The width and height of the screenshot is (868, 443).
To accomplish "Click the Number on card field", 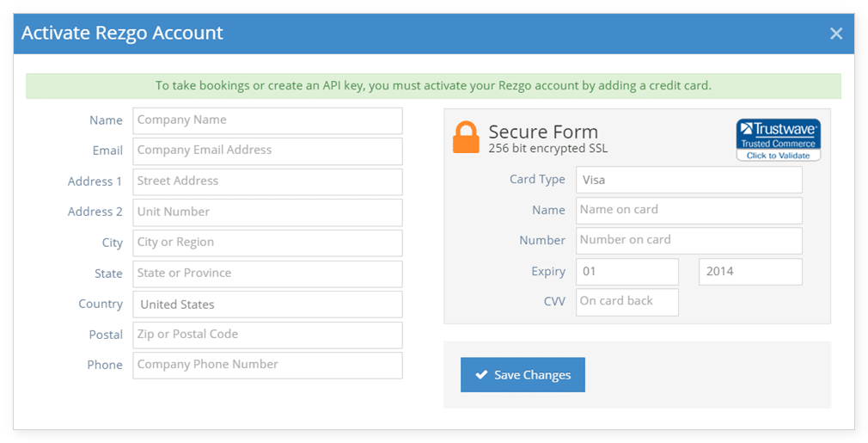I will pyautogui.click(x=688, y=241).
